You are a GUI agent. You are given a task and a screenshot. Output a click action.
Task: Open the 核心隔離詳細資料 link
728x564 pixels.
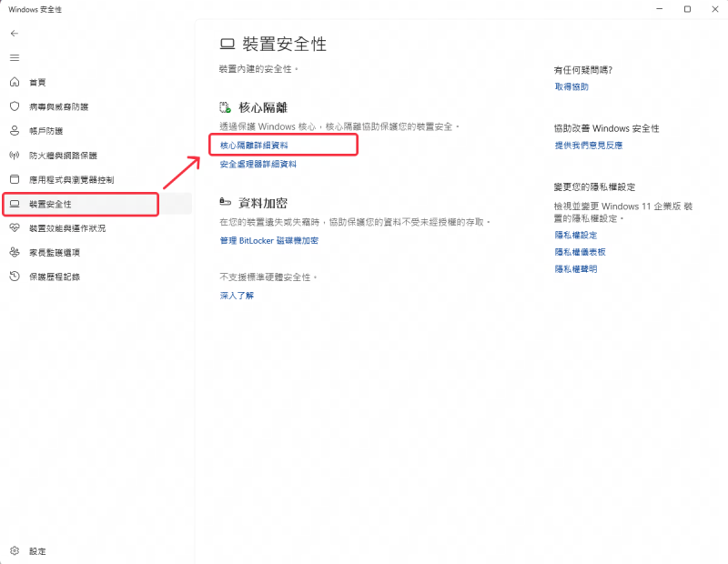[x=254, y=146]
